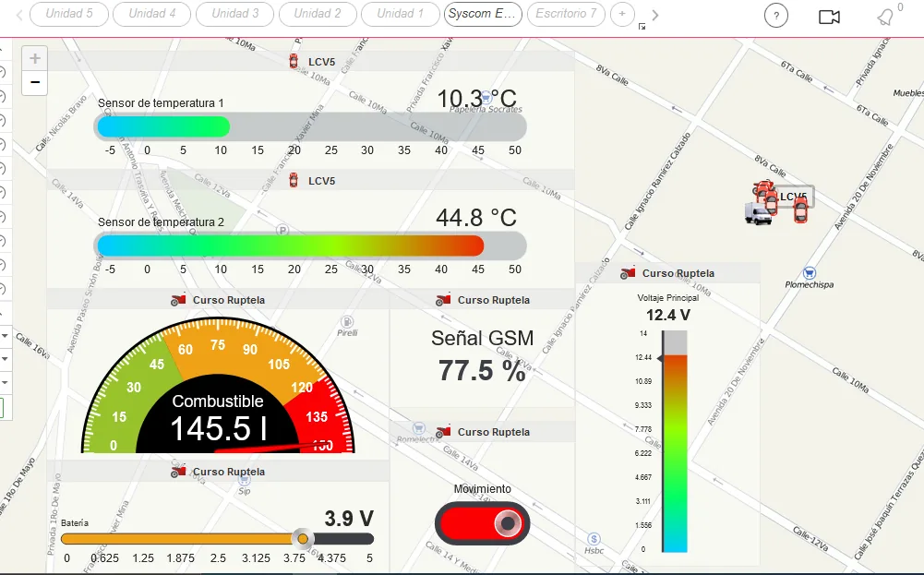Click the Papeleria Socrates shop icon
The image size is (924, 575).
(x=486, y=97)
